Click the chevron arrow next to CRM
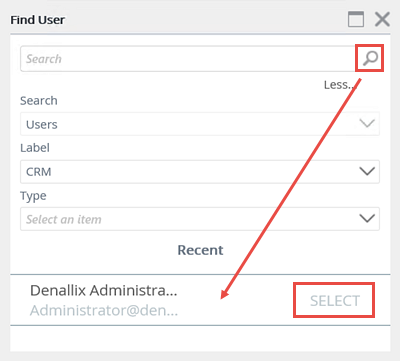 click(367, 171)
